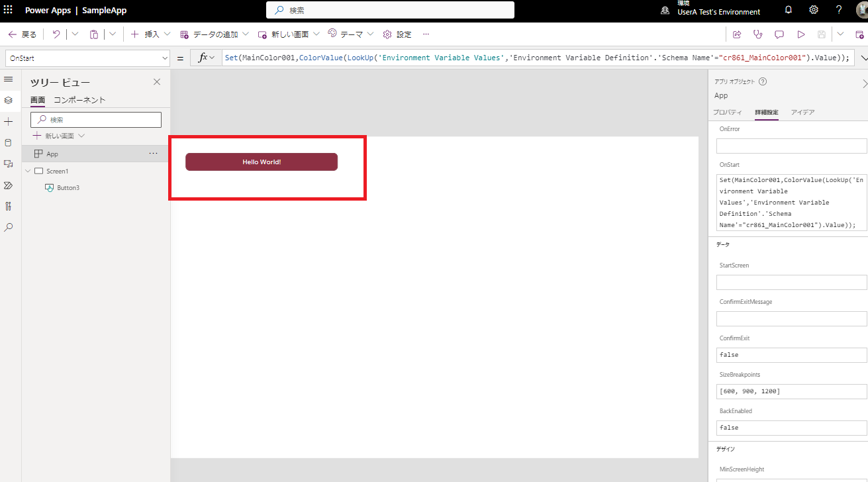The image size is (868, 482).
Task: Open the Power Automate icon in sidebar
Action: [x=9, y=185]
